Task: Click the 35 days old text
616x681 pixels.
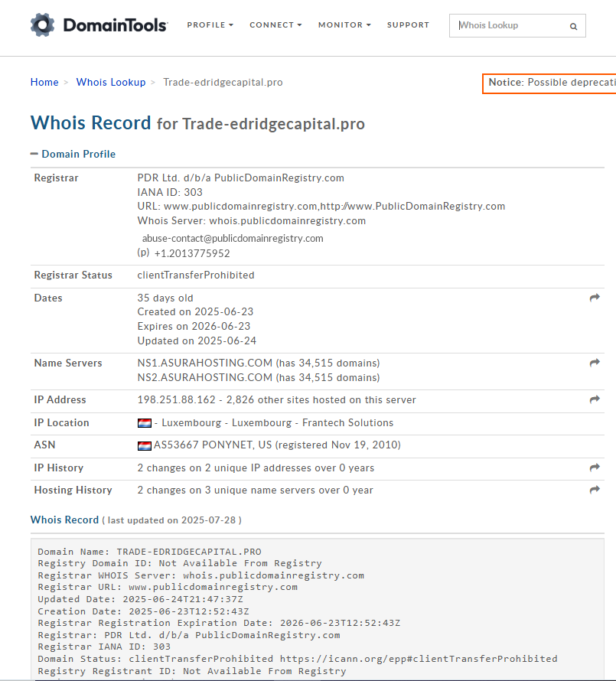Action: point(165,298)
